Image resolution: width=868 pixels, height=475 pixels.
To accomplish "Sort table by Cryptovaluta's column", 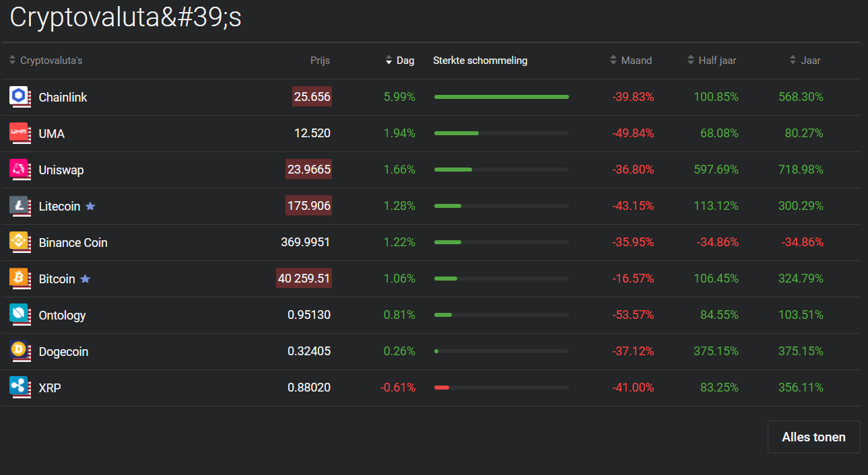I will coord(46,61).
